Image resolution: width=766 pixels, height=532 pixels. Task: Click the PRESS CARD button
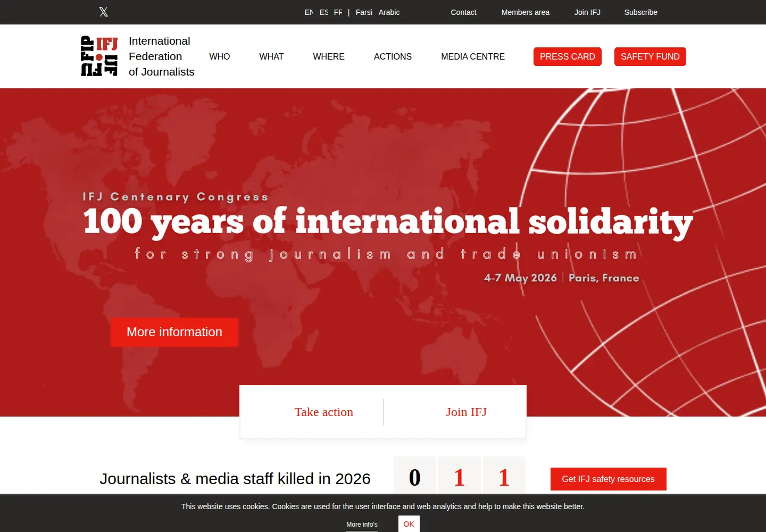(568, 56)
